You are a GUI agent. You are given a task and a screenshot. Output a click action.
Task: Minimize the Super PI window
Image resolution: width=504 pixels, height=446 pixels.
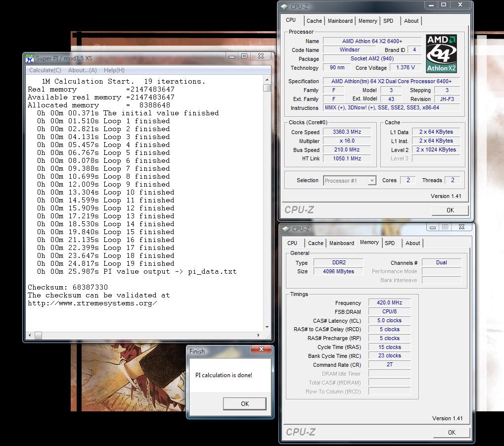point(232,56)
